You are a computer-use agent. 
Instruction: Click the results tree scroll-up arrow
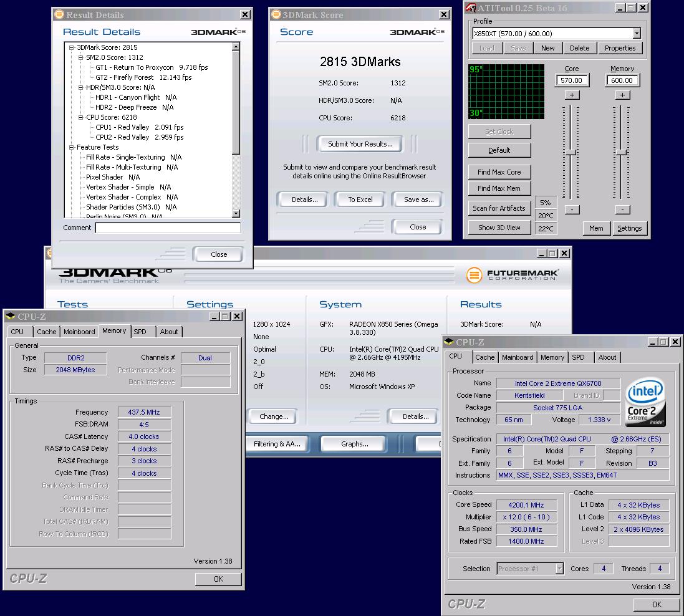[x=236, y=46]
